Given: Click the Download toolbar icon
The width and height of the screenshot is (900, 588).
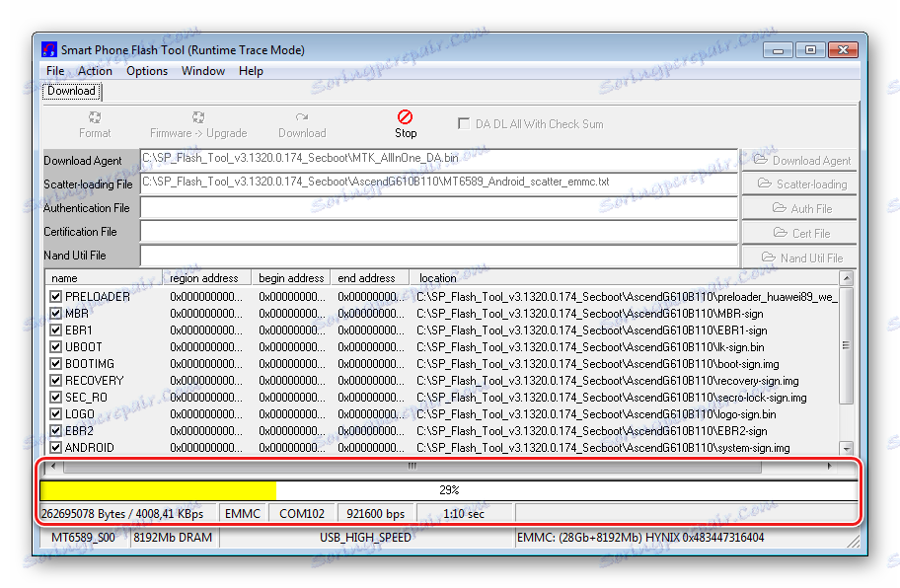Looking at the screenshot, I should coord(302,117).
